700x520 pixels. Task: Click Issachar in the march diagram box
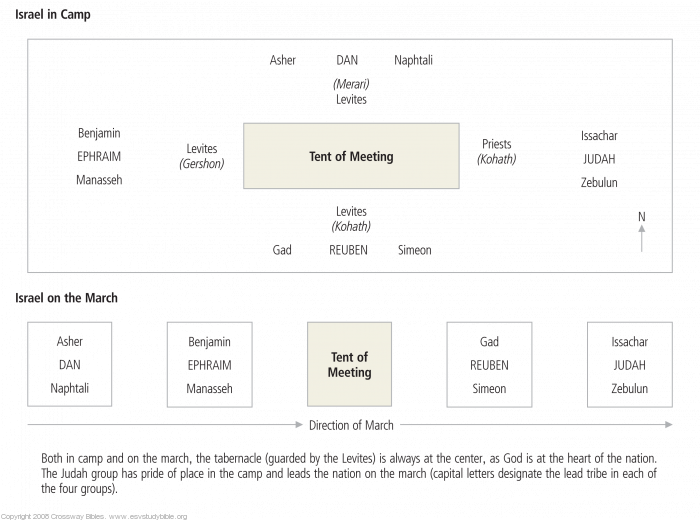coord(629,342)
